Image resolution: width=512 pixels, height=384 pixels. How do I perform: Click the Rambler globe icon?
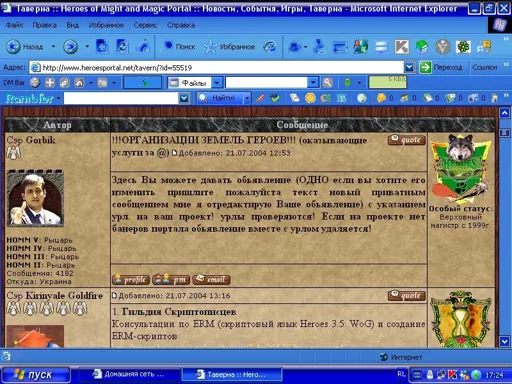pyautogui.click(x=362, y=98)
